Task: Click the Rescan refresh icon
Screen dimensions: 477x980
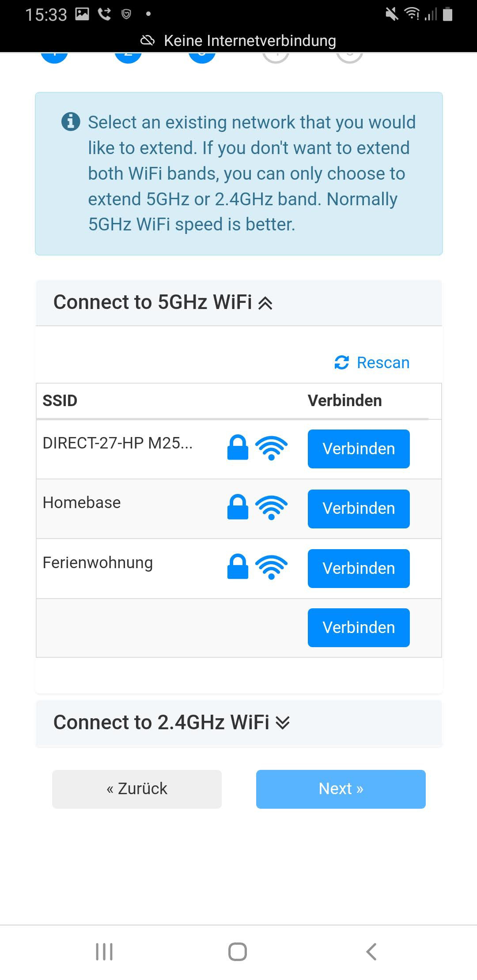Action: (x=341, y=362)
